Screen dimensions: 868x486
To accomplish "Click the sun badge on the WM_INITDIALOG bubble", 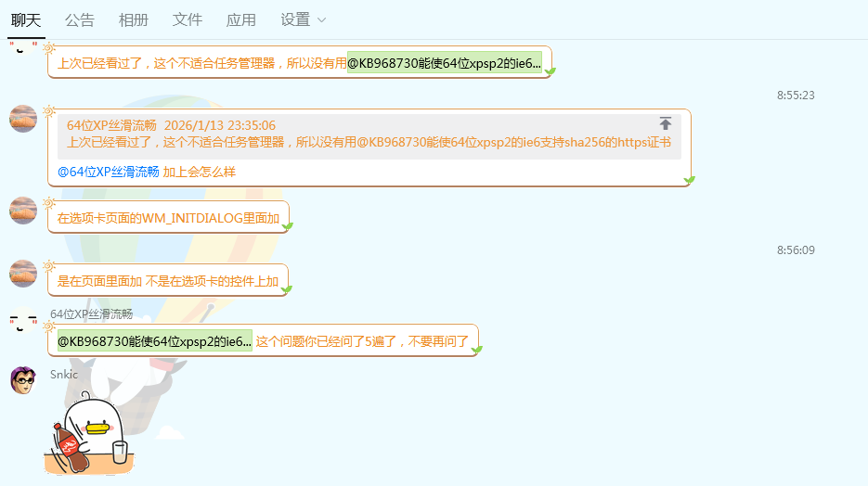I will click(x=48, y=203).
